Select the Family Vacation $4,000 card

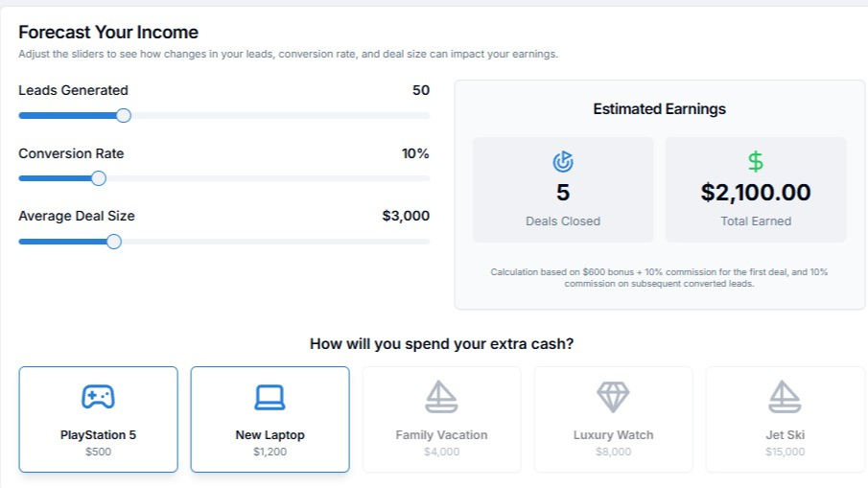441,419
